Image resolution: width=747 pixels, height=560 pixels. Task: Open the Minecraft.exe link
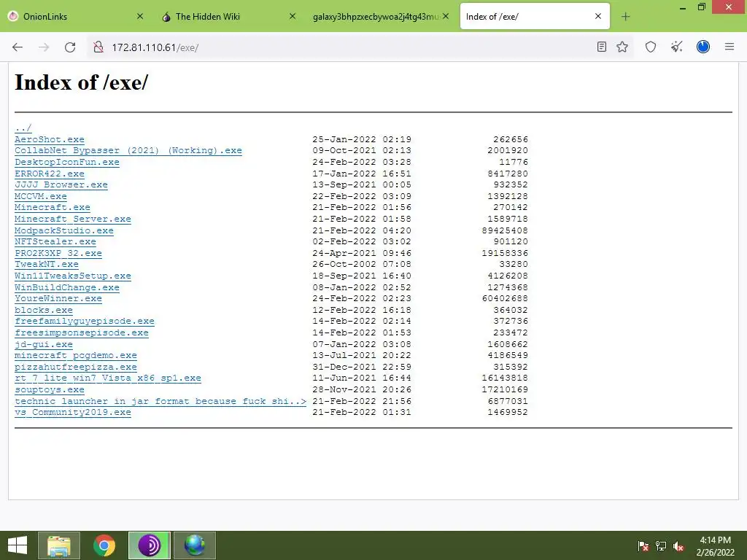coord(53,207)
